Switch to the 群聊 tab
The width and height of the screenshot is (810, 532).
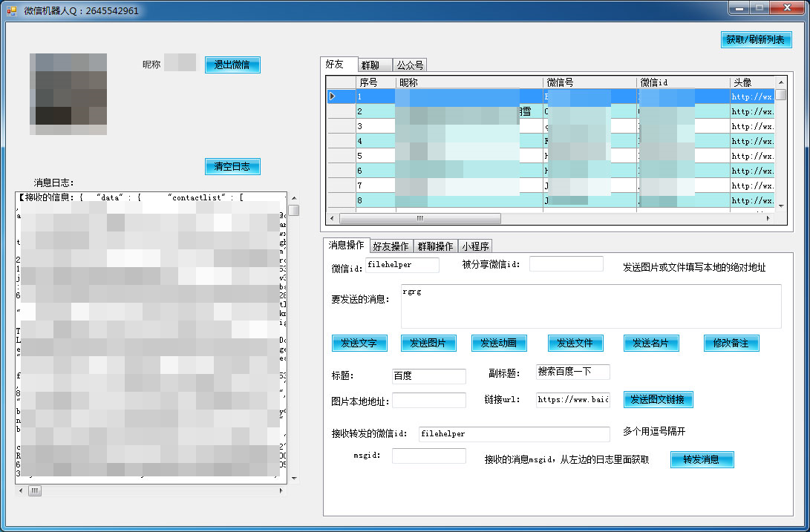point(375,65)
